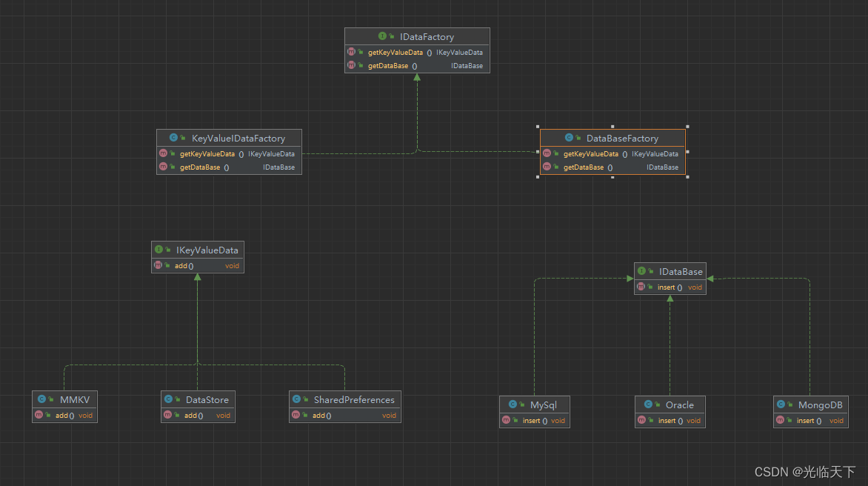Image resolution: width=868 pixels, height=486 pixels.
Task: Click the class icon next to KeyValueIDataFactory
Action: point(174,138)
